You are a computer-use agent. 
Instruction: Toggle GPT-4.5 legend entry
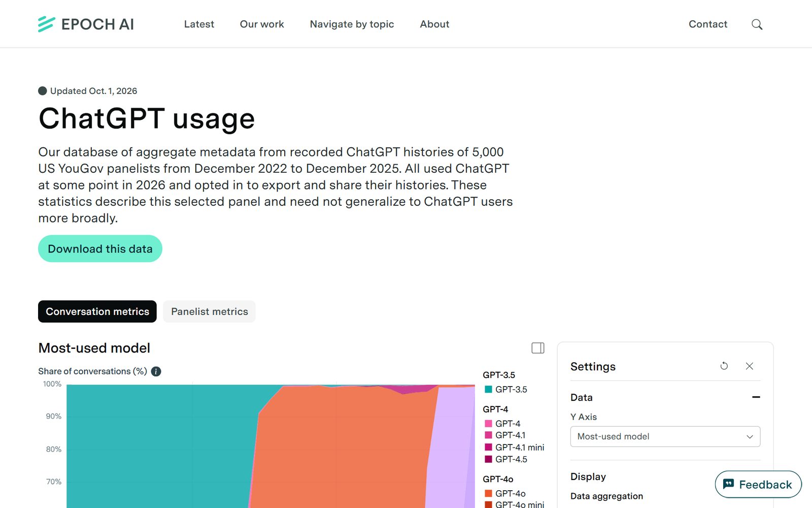tap(506, 459)
